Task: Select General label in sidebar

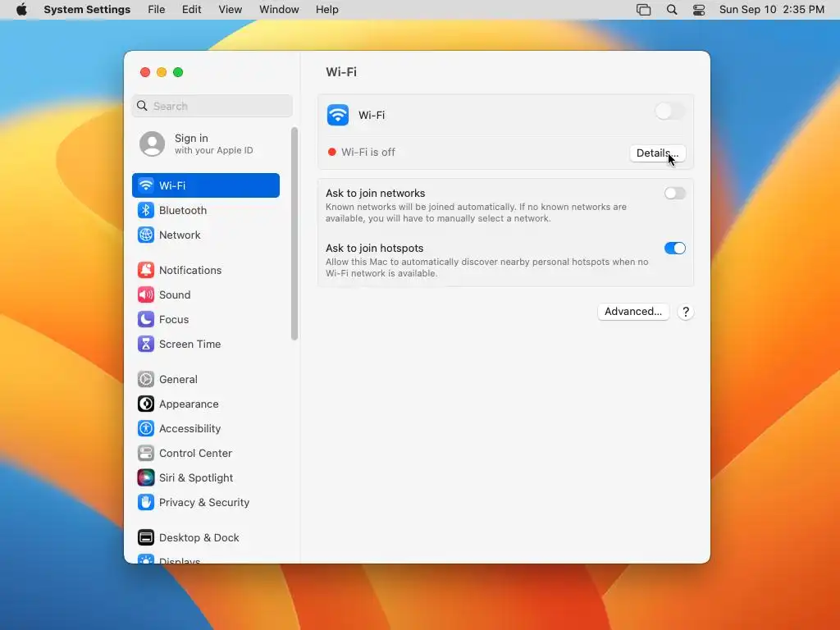Action: pos(178,379)
